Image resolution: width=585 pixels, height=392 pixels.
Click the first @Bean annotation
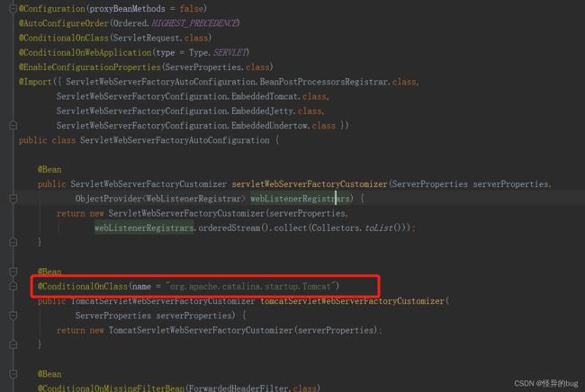point(49,170)
